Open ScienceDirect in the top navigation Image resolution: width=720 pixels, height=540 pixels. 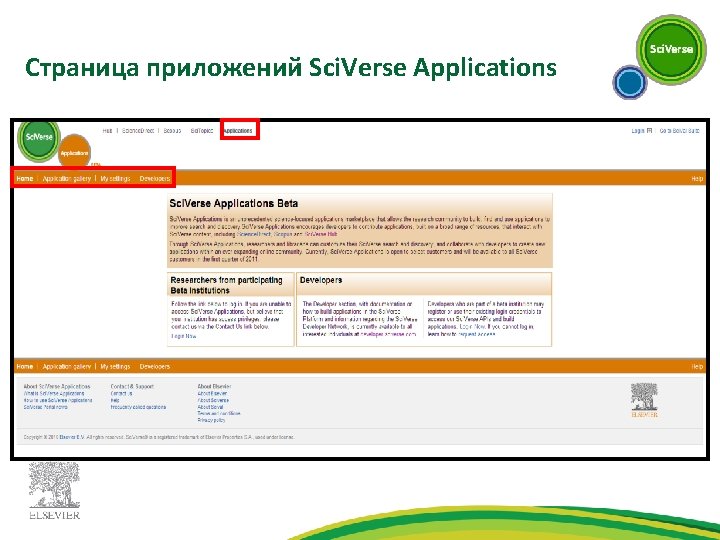click(x=138, y=131)
